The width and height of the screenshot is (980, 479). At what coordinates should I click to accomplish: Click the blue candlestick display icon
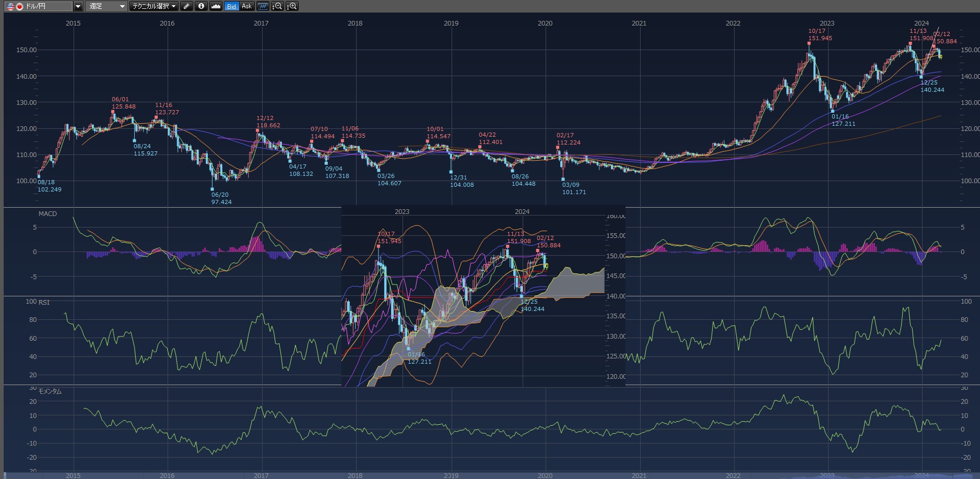pyautogui.click(x=263, y=6)
